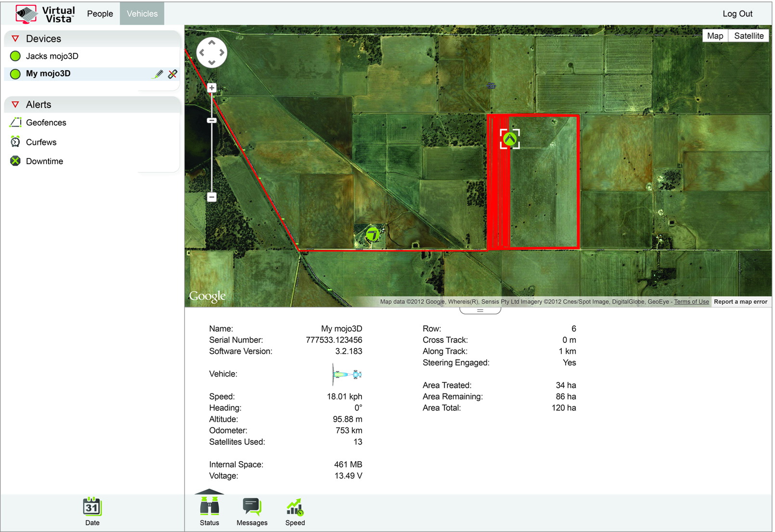Select My mojo3D device
Image resolution: width=775 pixels, height=532 pixels.
[48, 74]
